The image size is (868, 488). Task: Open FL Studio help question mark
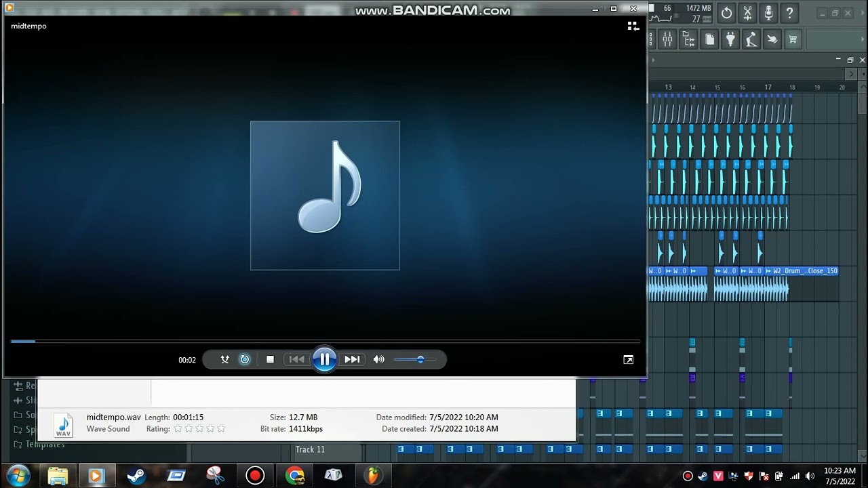[789, 13]
